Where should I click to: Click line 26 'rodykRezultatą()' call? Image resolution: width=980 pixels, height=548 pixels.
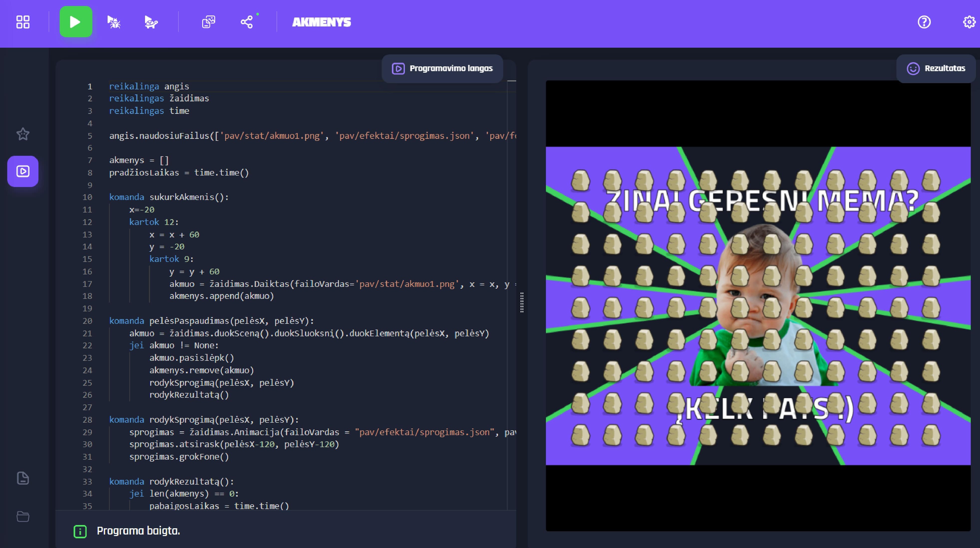pos(189,395)
